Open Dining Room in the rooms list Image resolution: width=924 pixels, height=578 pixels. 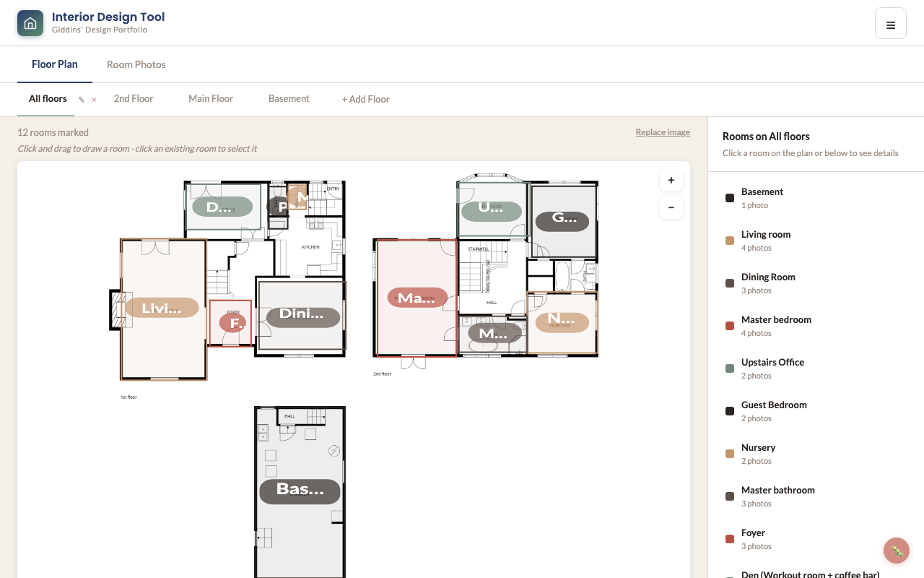pyautogui.click(x=816, y=283)
